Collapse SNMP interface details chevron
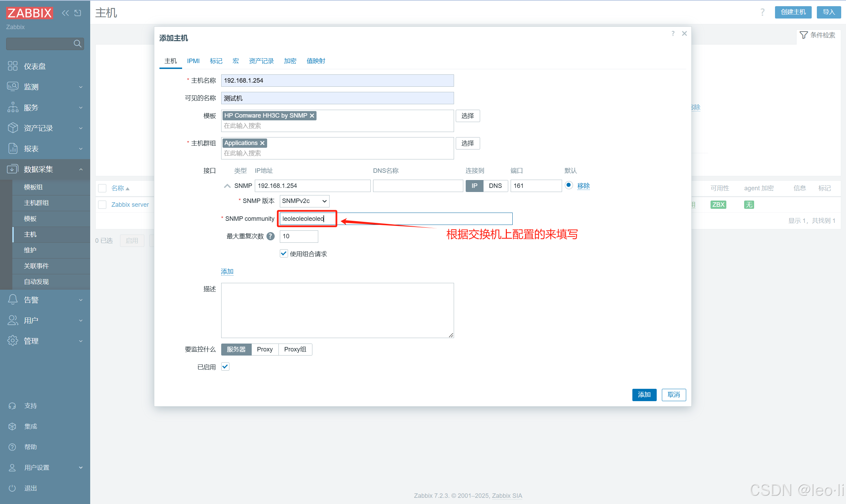This screenshot has height=504, width=846. (x=227, y=186)
